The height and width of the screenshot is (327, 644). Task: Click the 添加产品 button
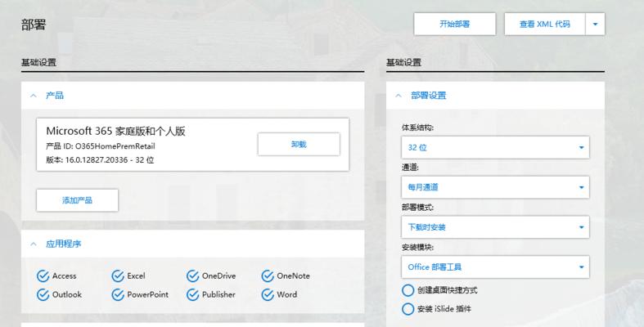click(77, 200)
